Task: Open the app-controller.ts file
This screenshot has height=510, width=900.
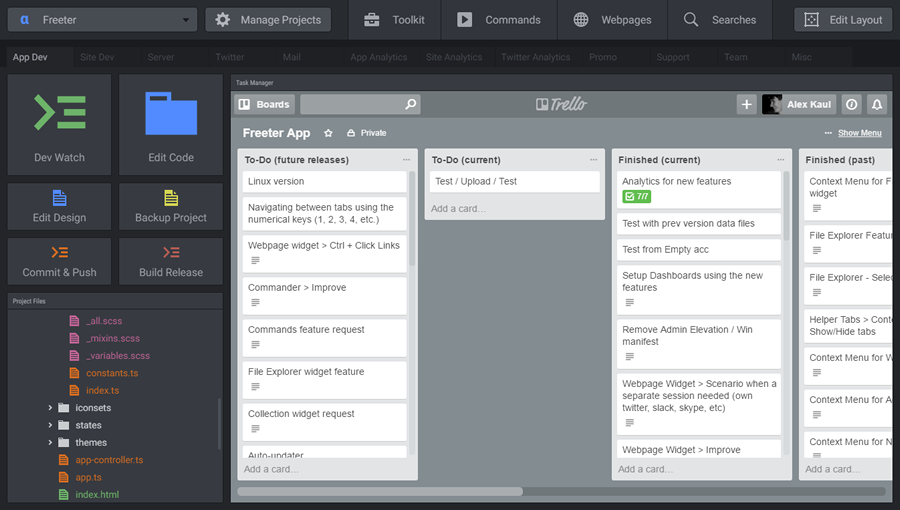Action: tap(109, 460)
